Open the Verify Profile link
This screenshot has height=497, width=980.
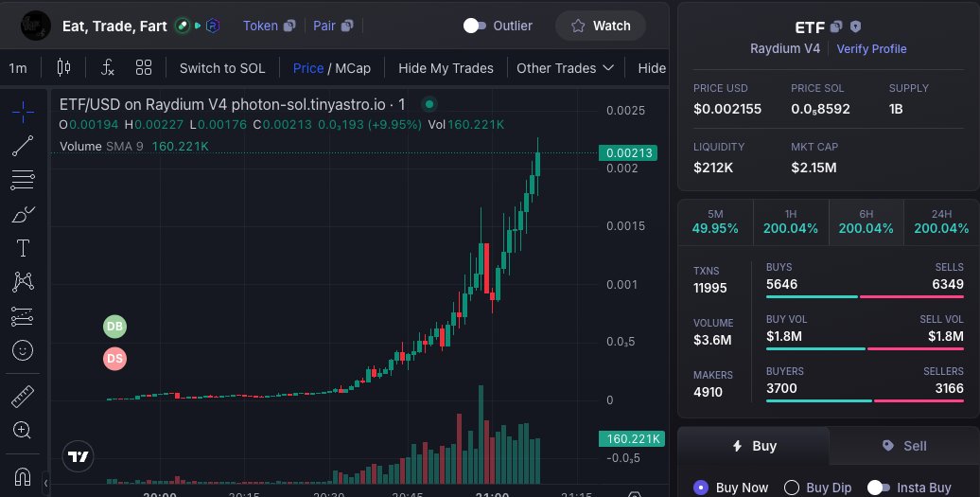click(x=871, y=49)
